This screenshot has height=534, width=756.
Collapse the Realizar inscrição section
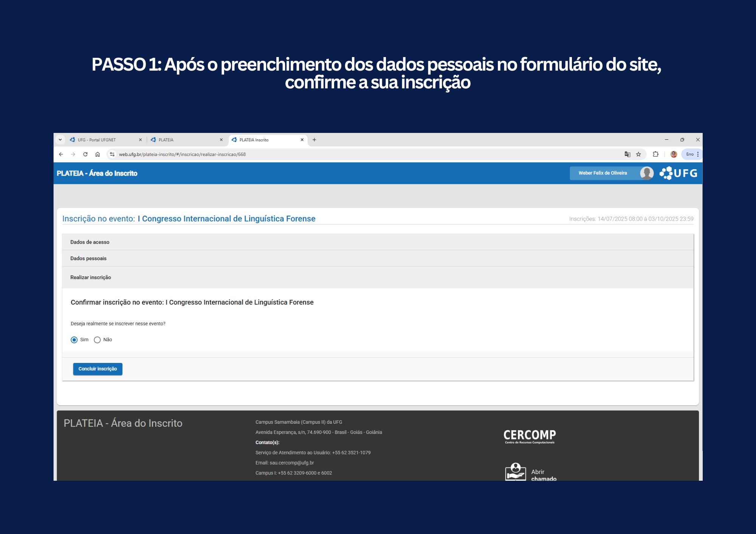pyautogui.click(x=91, y=278)
